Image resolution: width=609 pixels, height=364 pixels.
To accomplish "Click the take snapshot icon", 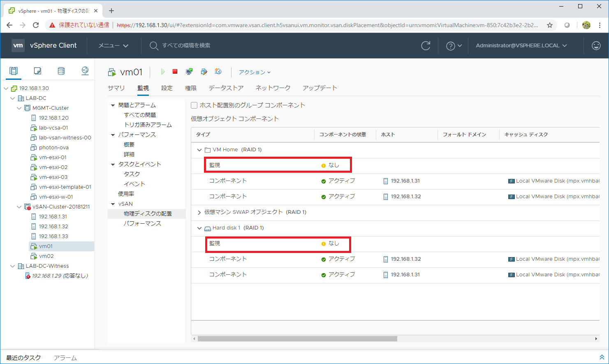I will click(x=218, y=72).
